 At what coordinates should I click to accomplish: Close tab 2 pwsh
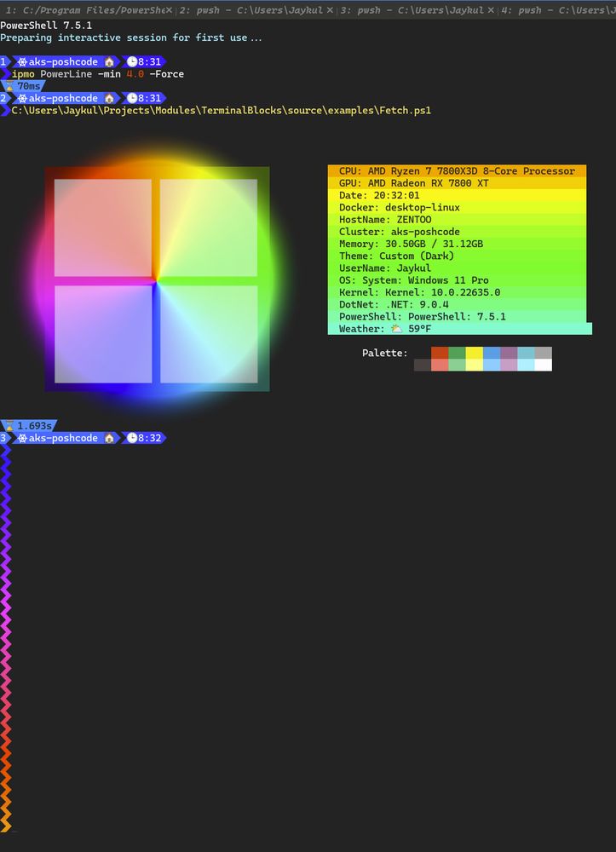coord(330,9)
